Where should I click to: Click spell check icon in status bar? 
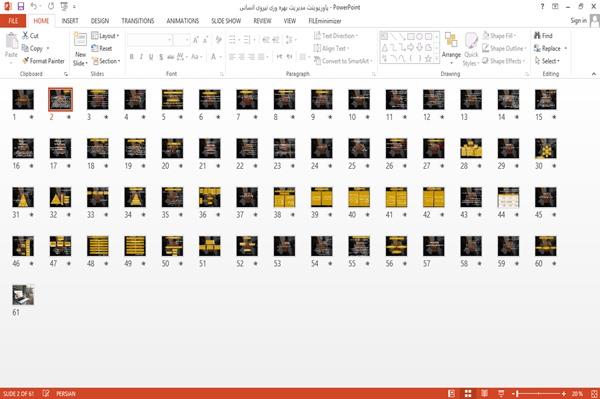(46, 393)
